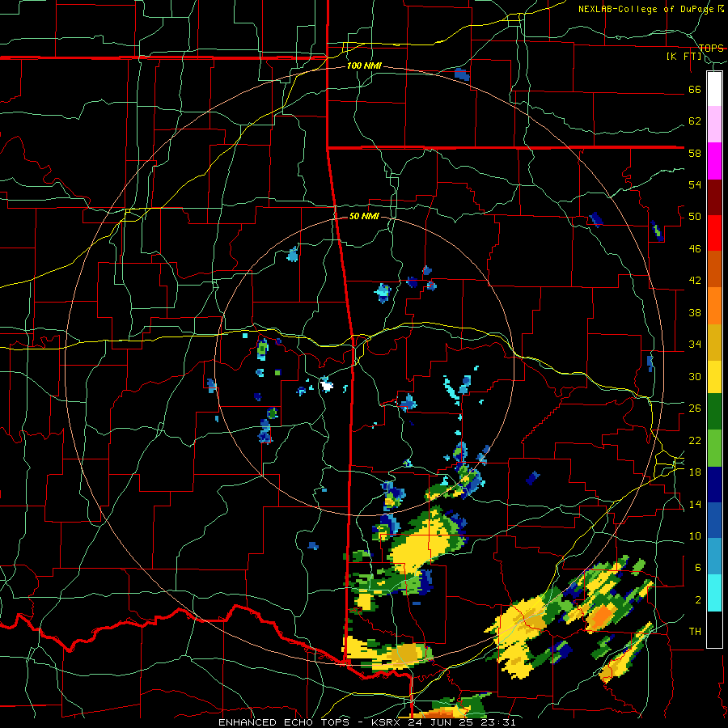Click the light orange legend band
728x728 pixels.
click(x=714, y=306)
